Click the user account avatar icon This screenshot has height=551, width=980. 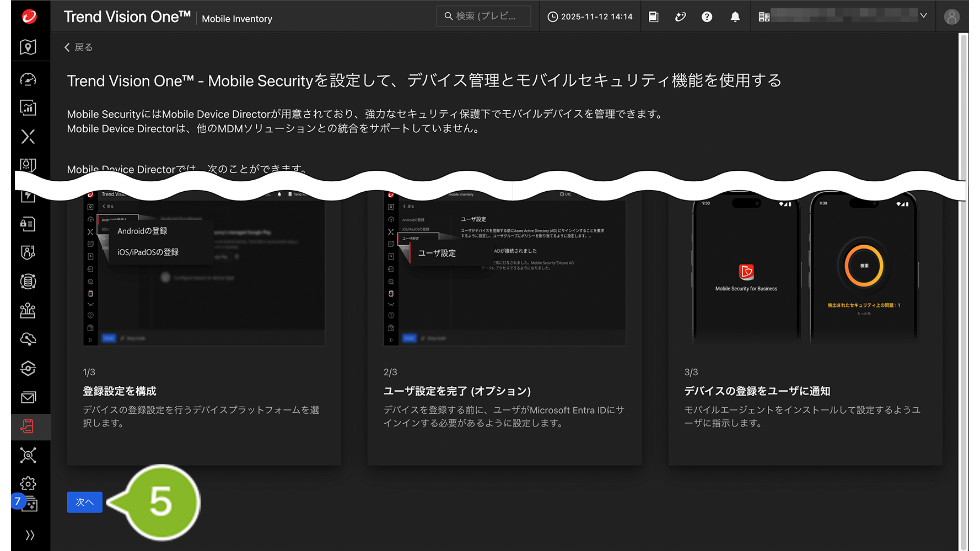coord(951,17)
